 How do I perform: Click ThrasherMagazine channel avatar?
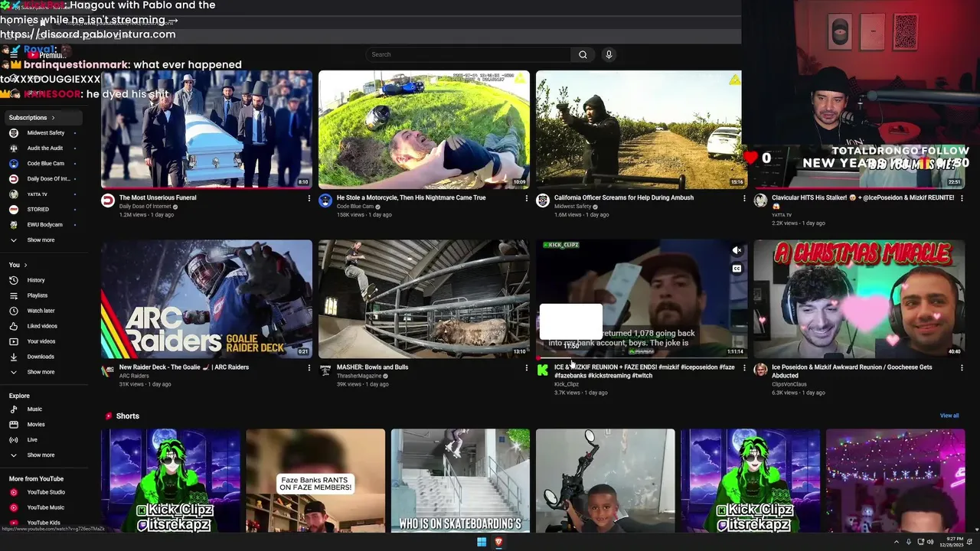pos(325,370)
